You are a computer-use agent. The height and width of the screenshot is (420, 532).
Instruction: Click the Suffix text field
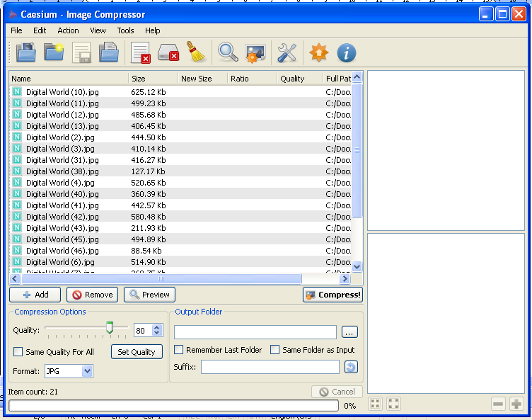[270, 367]
